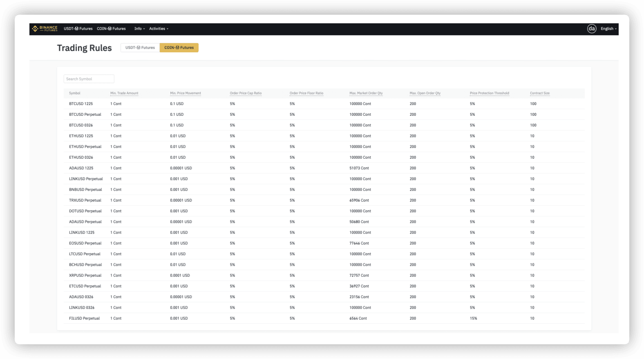
Task: Select the FILUSD Perpetual symbol
Action: (x=84, y=318)
